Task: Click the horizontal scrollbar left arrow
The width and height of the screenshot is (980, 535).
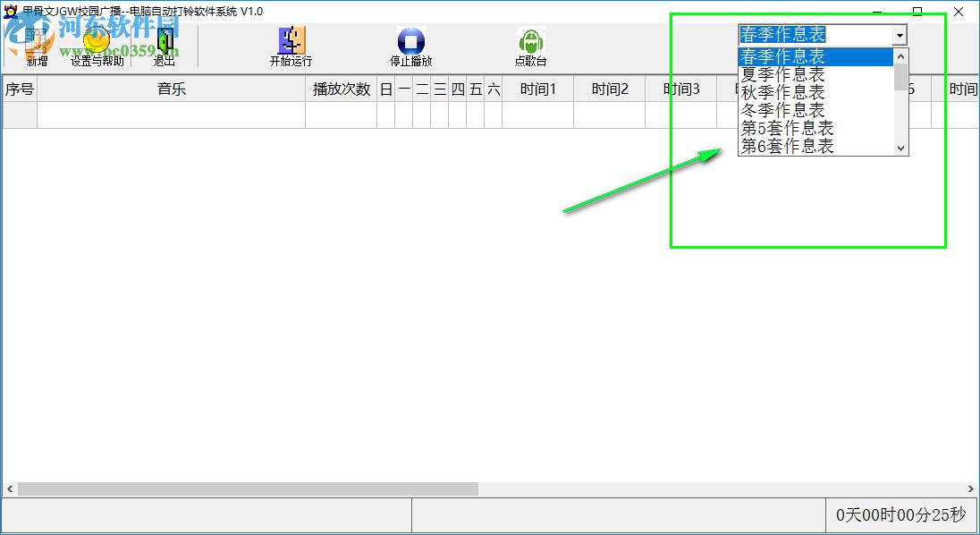Action: click(10, 488)
